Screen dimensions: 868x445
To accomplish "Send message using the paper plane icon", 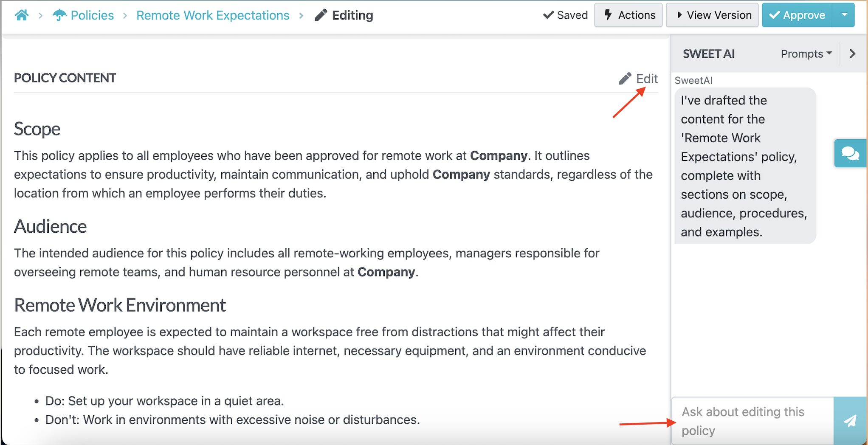I will tap(851, 421).
